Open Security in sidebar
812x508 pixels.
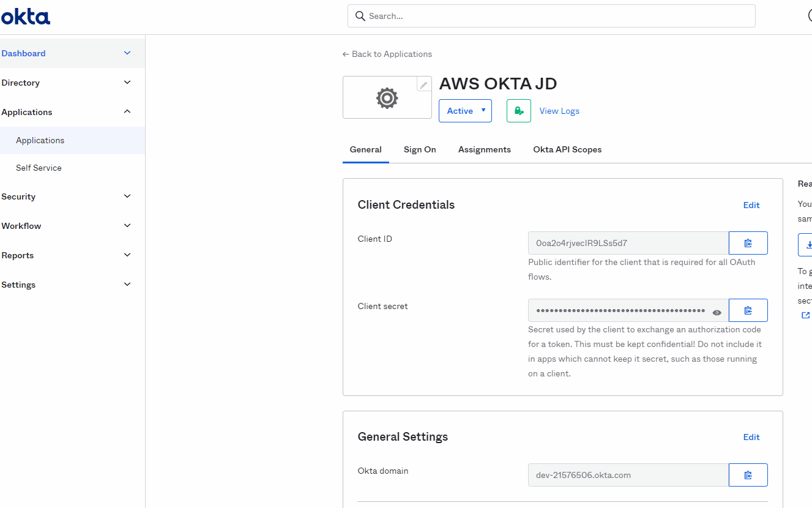coord(18,196)
